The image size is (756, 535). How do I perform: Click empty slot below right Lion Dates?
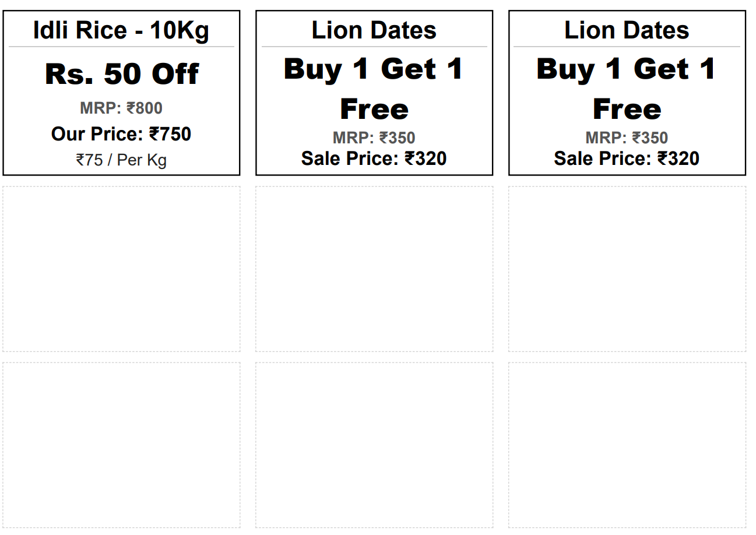pos(627,269)
